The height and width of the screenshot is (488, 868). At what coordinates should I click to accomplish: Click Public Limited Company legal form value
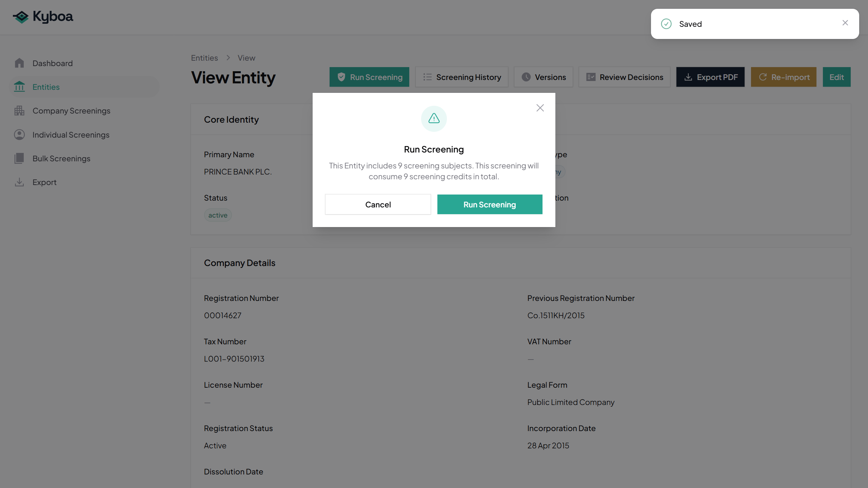point(571,402)
